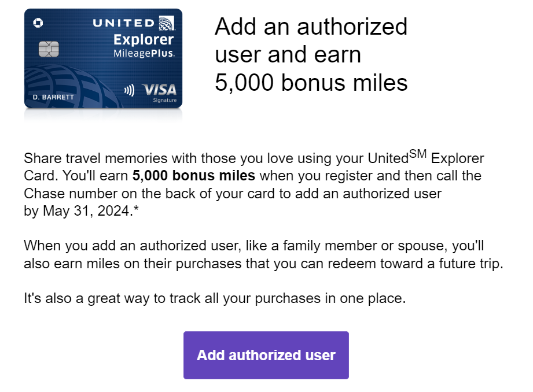Click the Explorer label on the card
Screen dimensions: 533x392
pos(144,40)
